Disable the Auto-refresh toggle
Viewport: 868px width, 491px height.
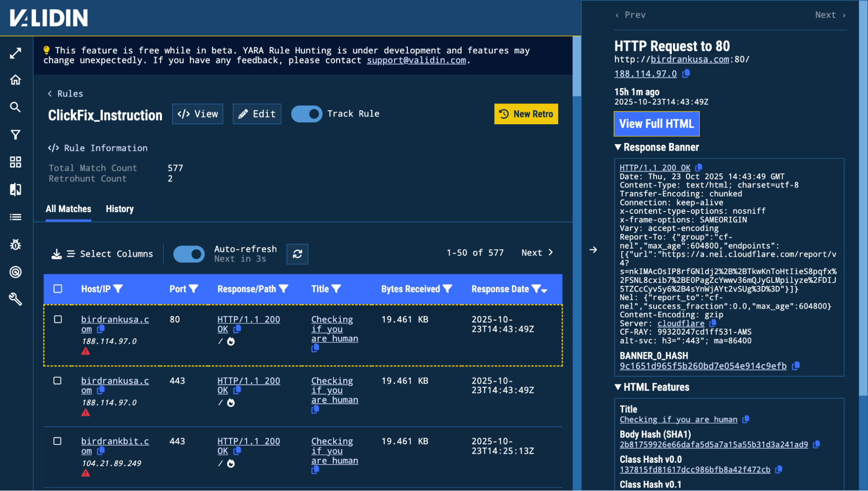pyautogui.click(x=189, y=254)
